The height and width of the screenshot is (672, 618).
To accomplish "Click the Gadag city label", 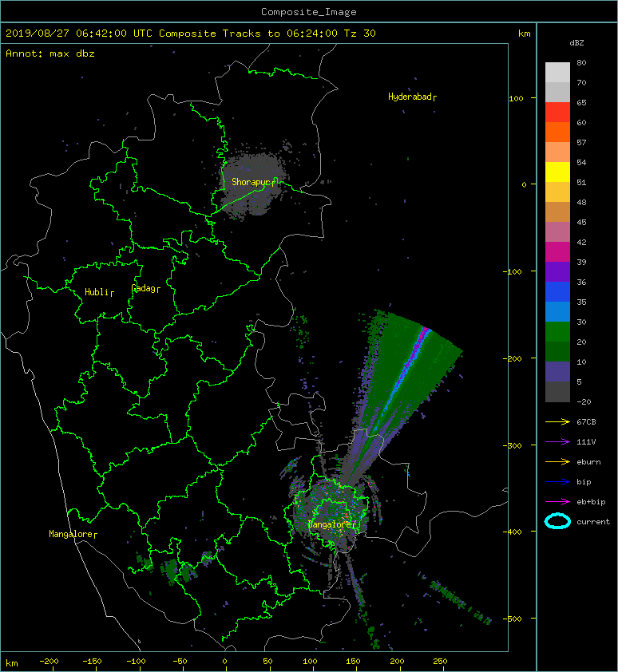I will [x=145, y=288].
